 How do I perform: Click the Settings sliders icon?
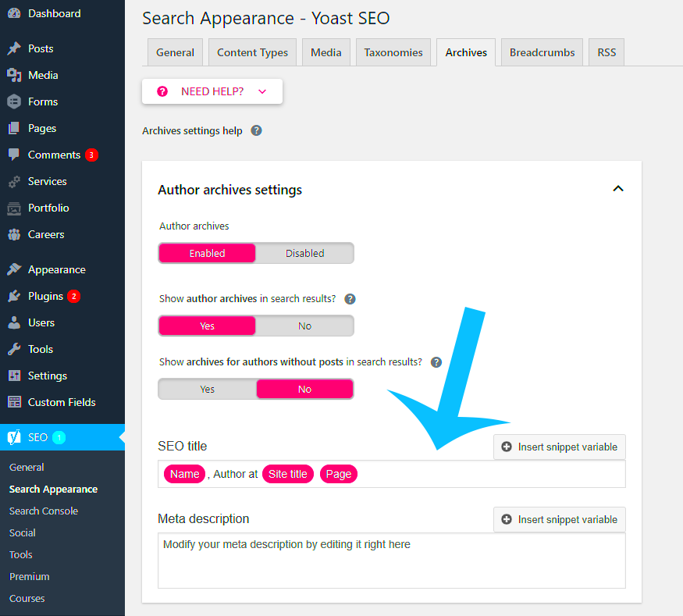tap(14, 376)
